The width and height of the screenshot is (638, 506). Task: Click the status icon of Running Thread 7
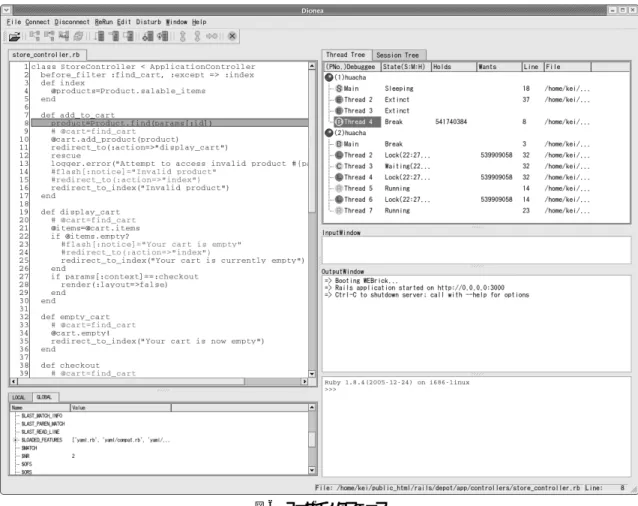339,211
